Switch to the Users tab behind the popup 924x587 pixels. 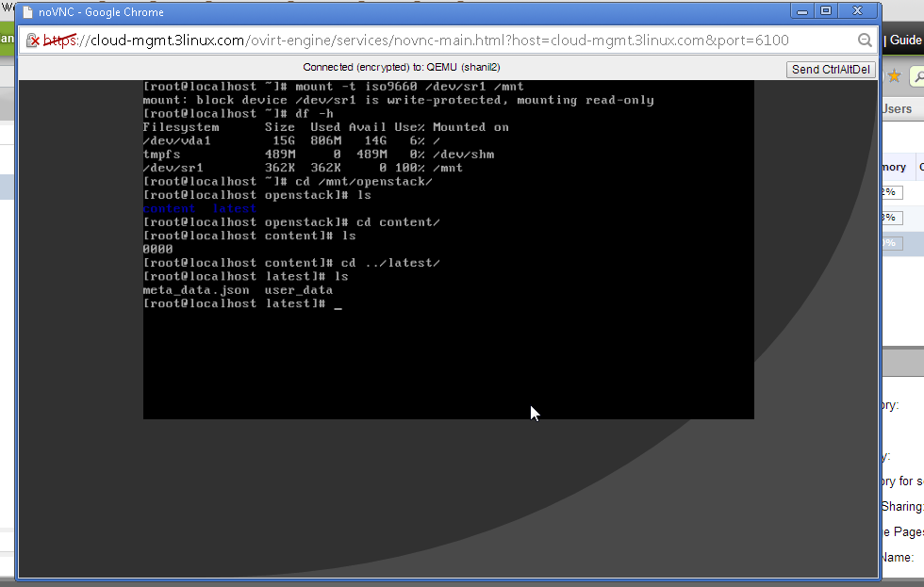[x=897, y=109]
